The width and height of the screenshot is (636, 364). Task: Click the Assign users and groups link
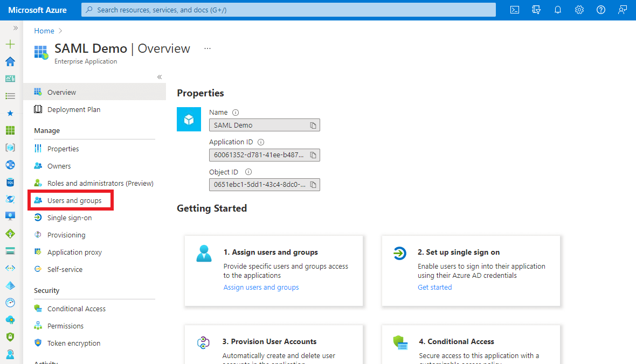point(261,287)
